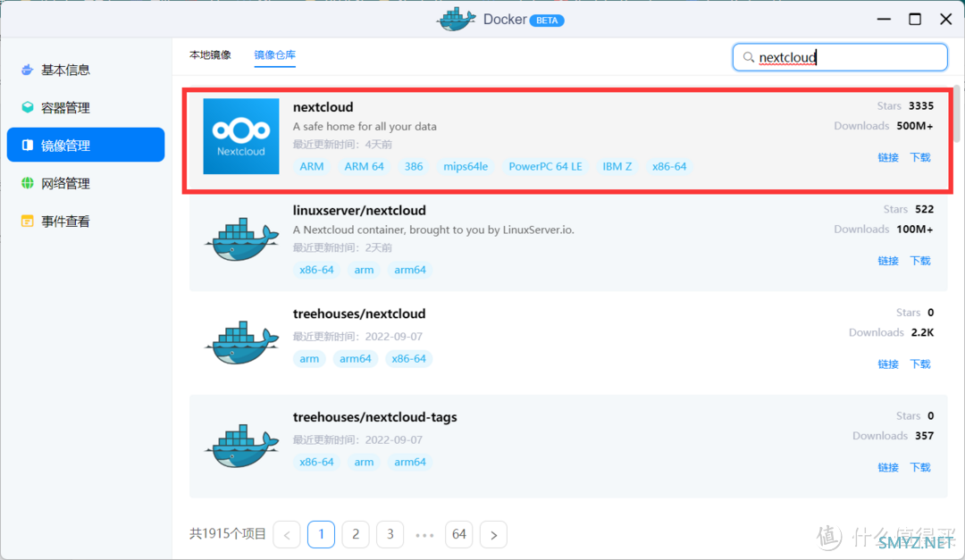This screenshot has width=965, height=560.
Task: Click the x86-64 tag on nextcloud
Action: click(669, 167)
